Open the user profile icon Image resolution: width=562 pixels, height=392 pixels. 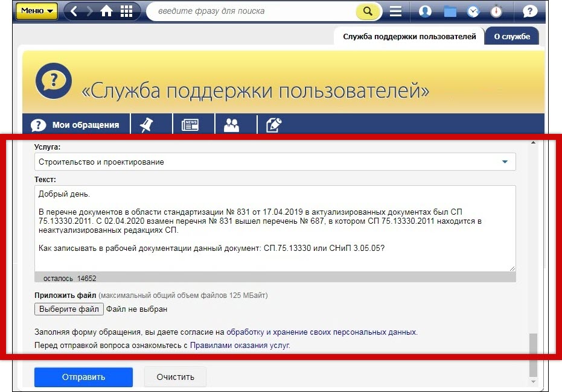point(425,11)
